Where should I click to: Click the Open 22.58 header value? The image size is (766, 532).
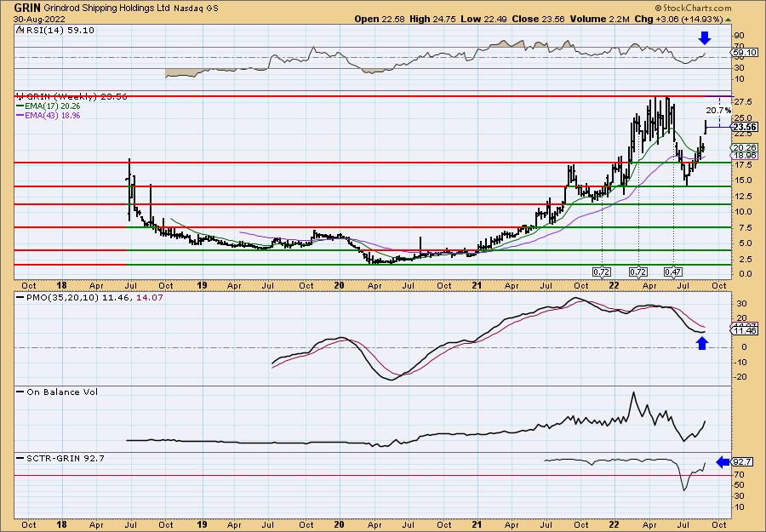379,19
